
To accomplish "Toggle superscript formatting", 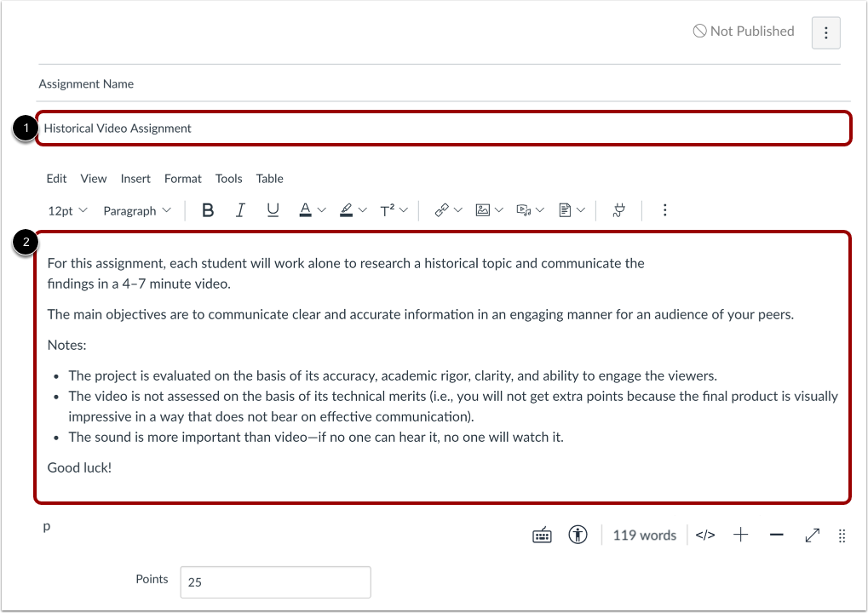I will 388,209.
